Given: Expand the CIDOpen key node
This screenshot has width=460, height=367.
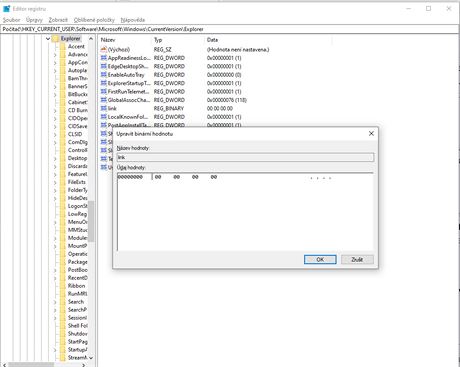Looking at the screenshot, I should click(x=55, y=119).
